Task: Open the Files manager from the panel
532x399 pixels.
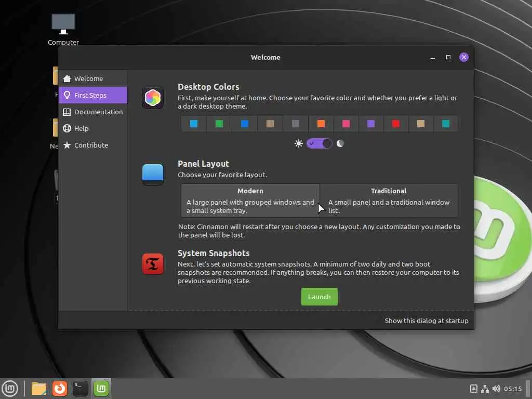Action: [38, 389]
